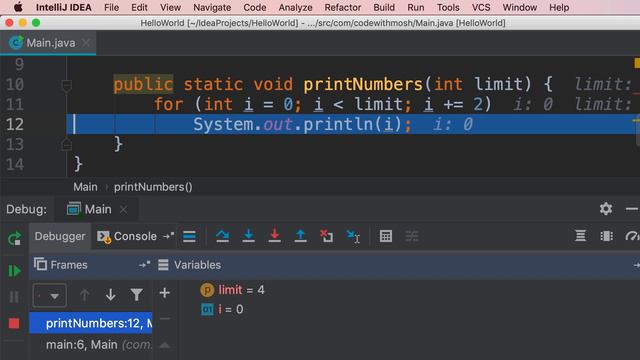The height and width of the screenshot is (360, 640).
Task: Collapse the printNumbers method with the fold marker at line 10
Action: 67,86
